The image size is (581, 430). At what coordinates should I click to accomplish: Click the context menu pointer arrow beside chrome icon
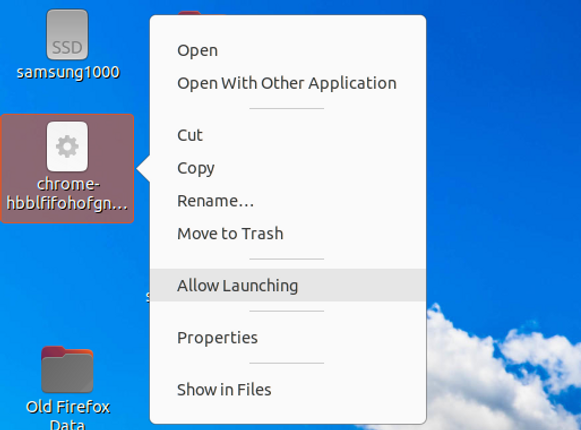(x=143, y=169)
